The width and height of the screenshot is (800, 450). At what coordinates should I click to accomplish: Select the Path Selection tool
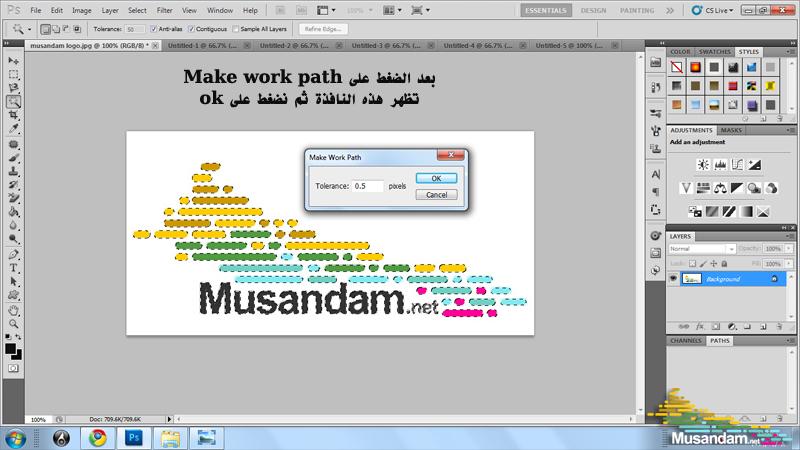(13, 281)
